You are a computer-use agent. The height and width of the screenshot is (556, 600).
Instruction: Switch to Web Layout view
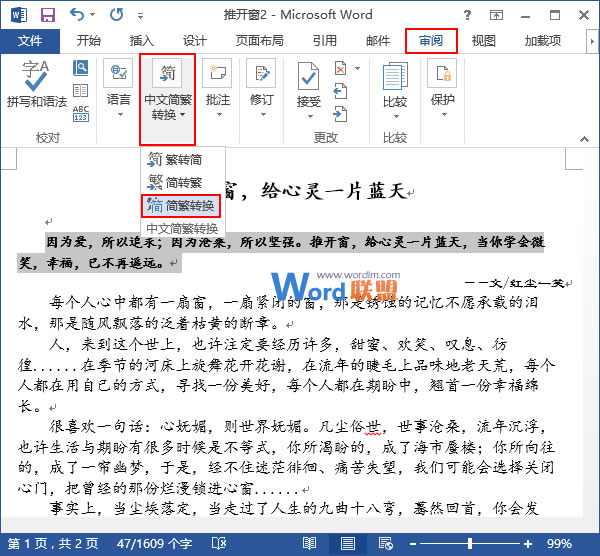386,543
